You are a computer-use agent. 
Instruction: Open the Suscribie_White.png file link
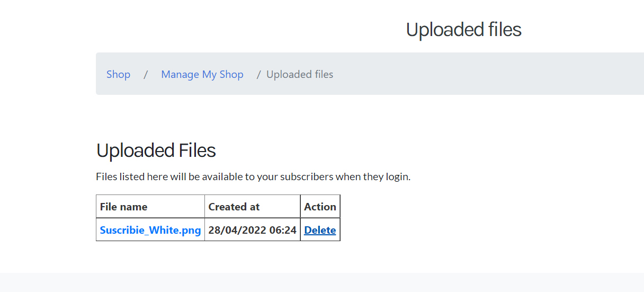pyautogui.click(x=150, y=230)
